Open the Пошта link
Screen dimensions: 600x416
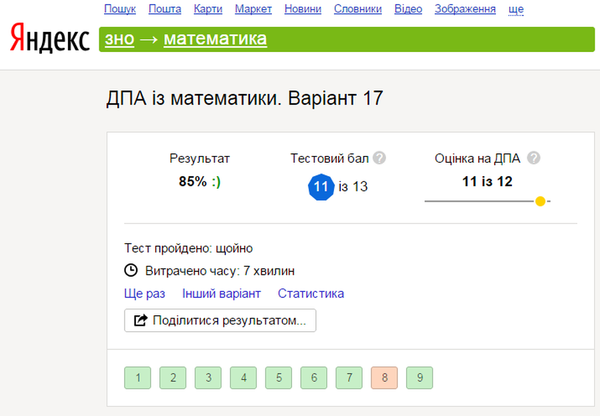[x=165, y=9]
